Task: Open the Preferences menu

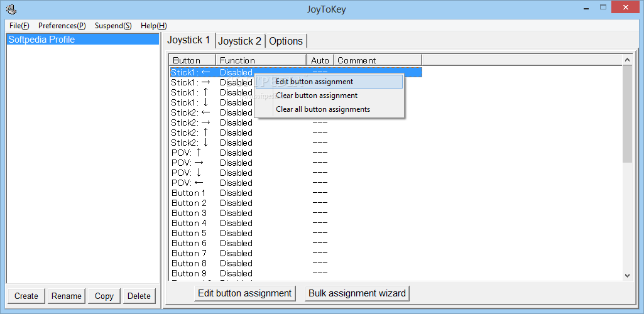Action: pyautogui.click(x=62, y=26)
